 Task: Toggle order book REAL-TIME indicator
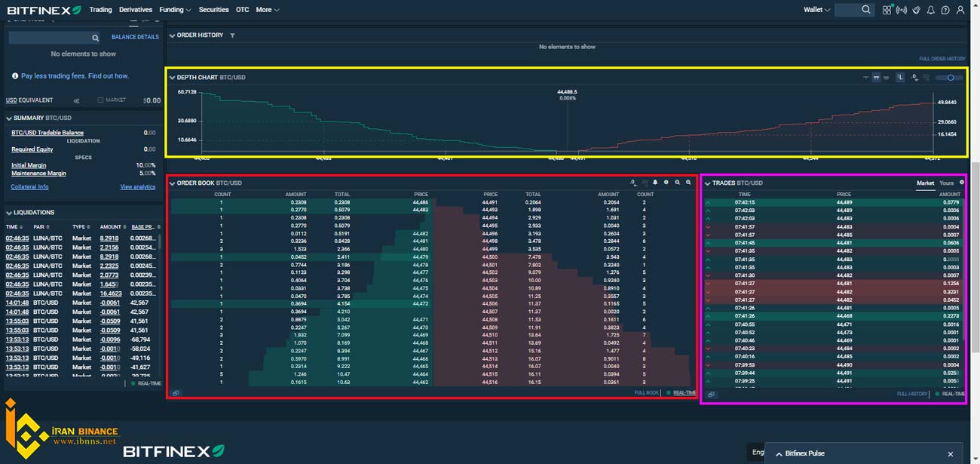(x=683, y=393)
